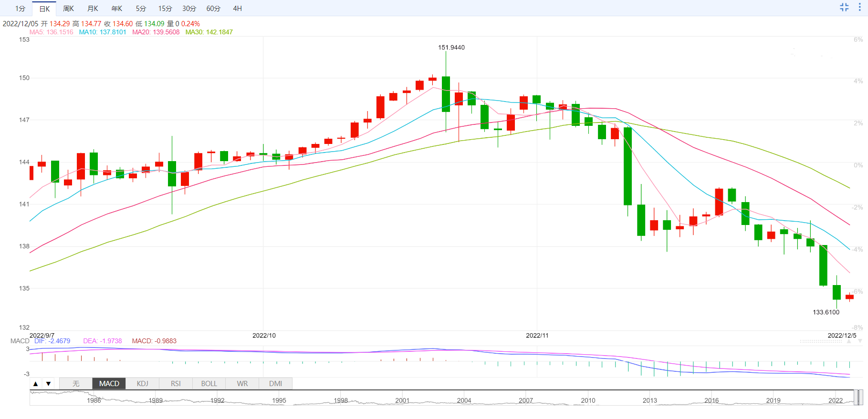Image resolution: width=868 pixels, height=419 pixels.
Task: Choose the 4H interval tab
Action: point(237,9)
